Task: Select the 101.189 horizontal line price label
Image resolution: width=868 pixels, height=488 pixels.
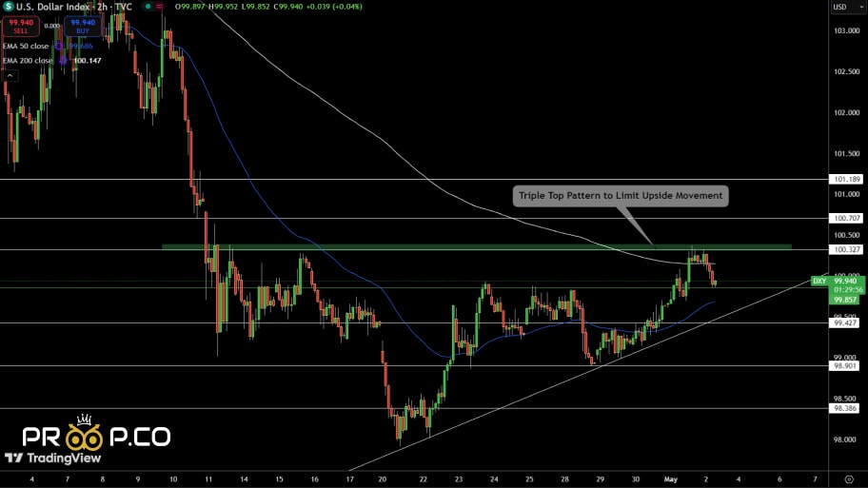Action: pos(845,179)
